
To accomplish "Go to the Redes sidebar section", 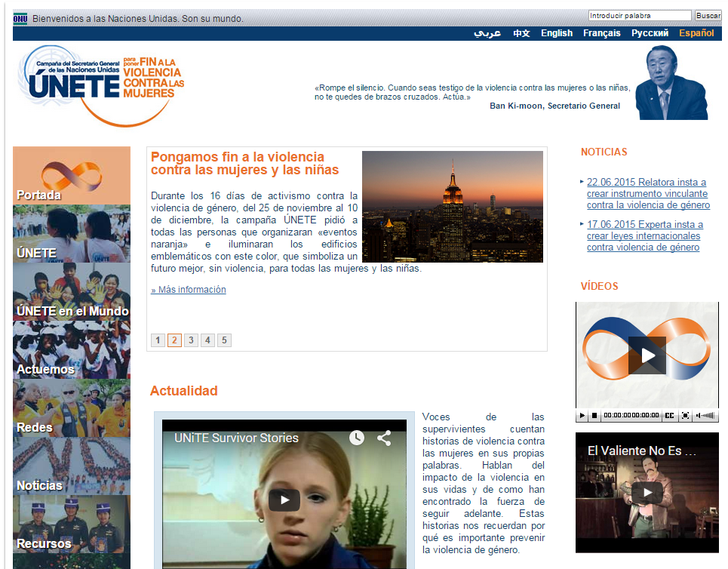I will [72, 408].
